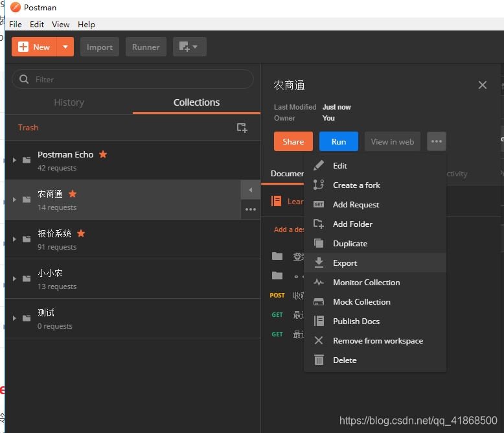Screen dimensions: 504x433
Task: Toggle the star on 农商通 collection
Action: coord(73,194)
